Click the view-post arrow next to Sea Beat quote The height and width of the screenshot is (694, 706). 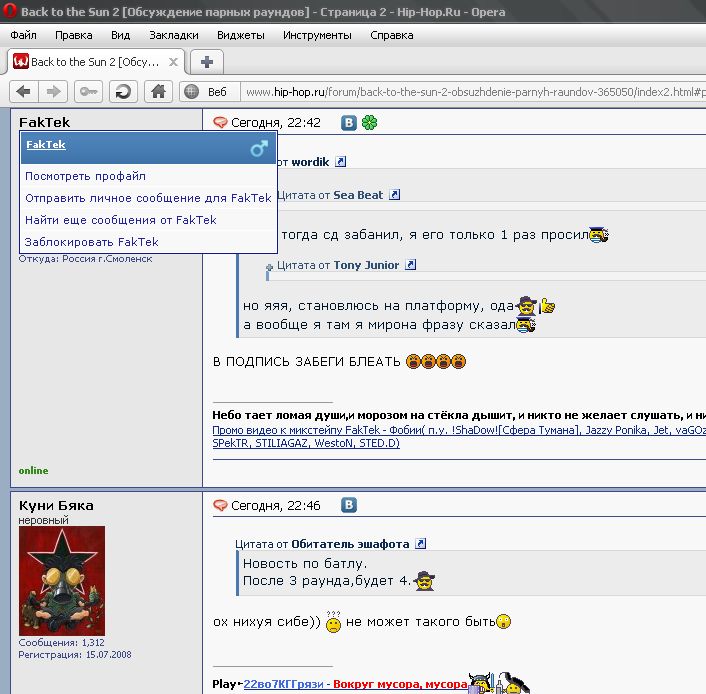[x=394, y=195]
